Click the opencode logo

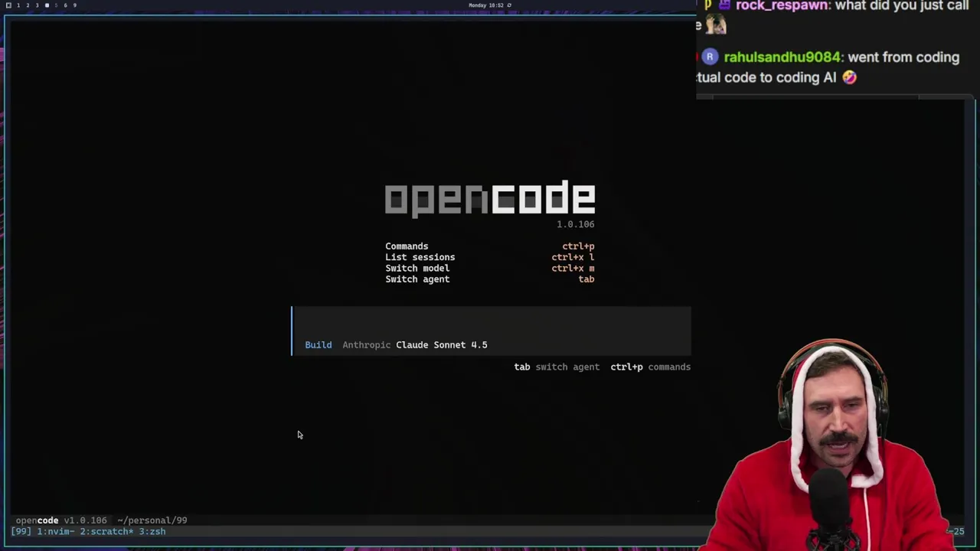[x=490, y=199]
